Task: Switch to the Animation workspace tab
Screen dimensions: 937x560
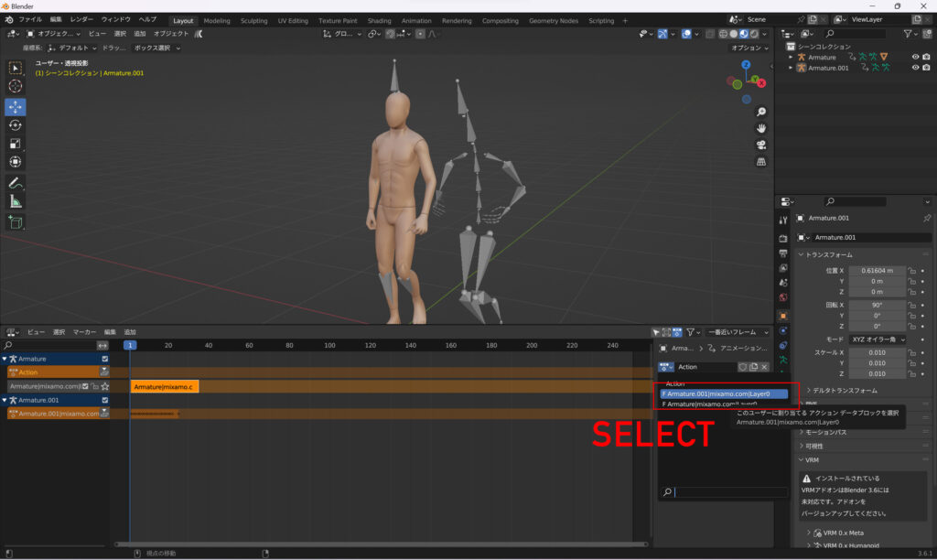Action: [416, 20]
